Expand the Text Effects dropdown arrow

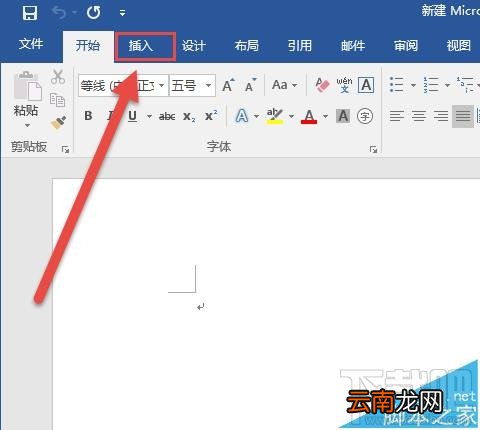coord(257,116)
